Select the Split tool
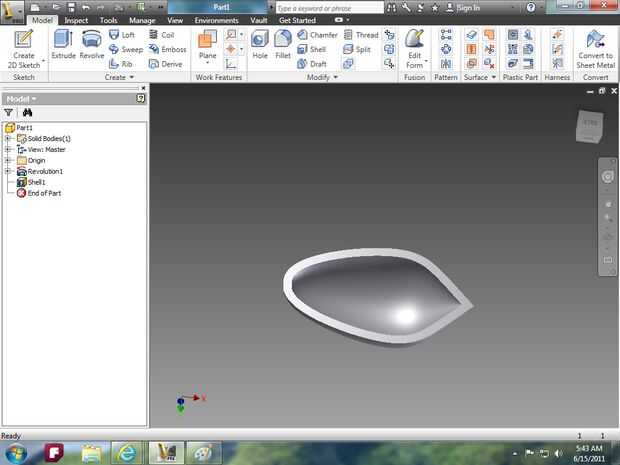The image size is (620, 465). tap(357, 49)
